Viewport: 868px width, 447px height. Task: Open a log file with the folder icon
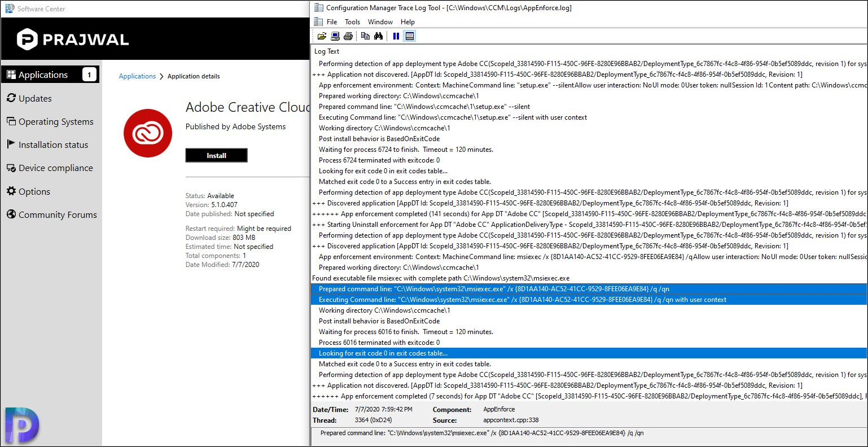(x=322, y=36)
